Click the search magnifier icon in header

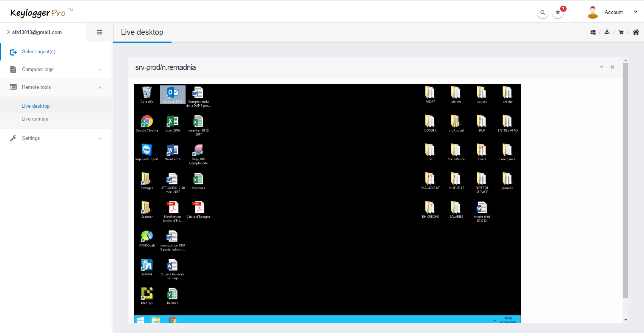pyautogui.click(x=542, y=12)
